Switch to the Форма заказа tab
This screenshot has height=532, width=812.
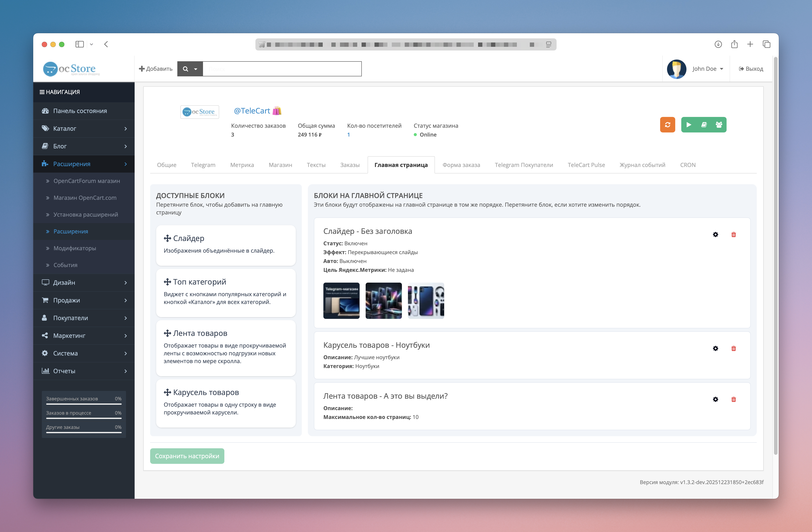(461, 165)
